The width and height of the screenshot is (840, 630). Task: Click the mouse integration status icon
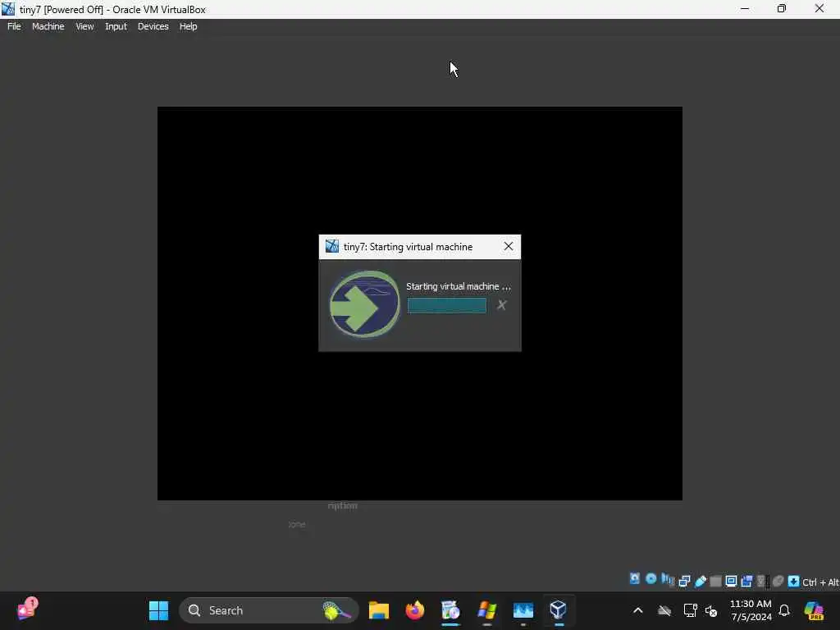778,581
